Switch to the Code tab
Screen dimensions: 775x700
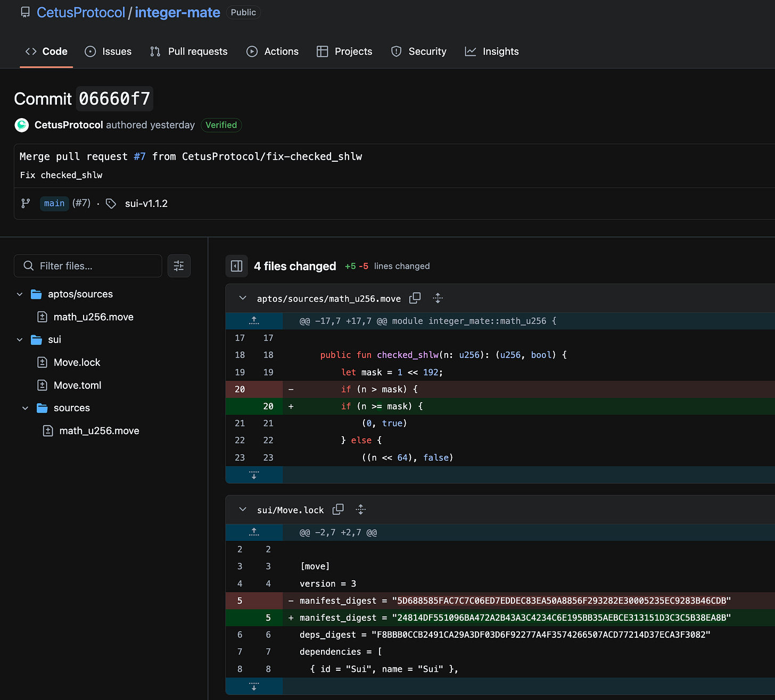click(46, 52)
